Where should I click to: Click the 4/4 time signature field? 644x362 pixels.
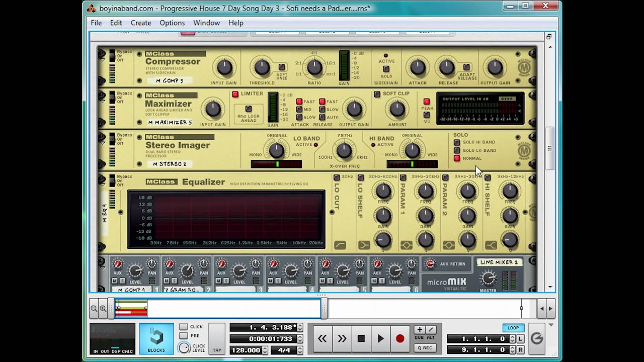[x=284, y=350]
